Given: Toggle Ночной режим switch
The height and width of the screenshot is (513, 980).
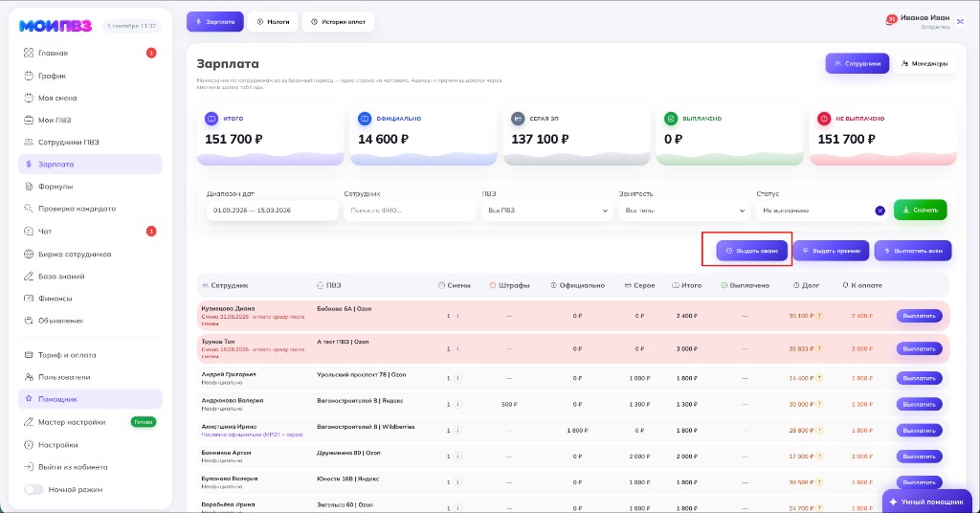Looking at the screenshot, I should (33, 489).
